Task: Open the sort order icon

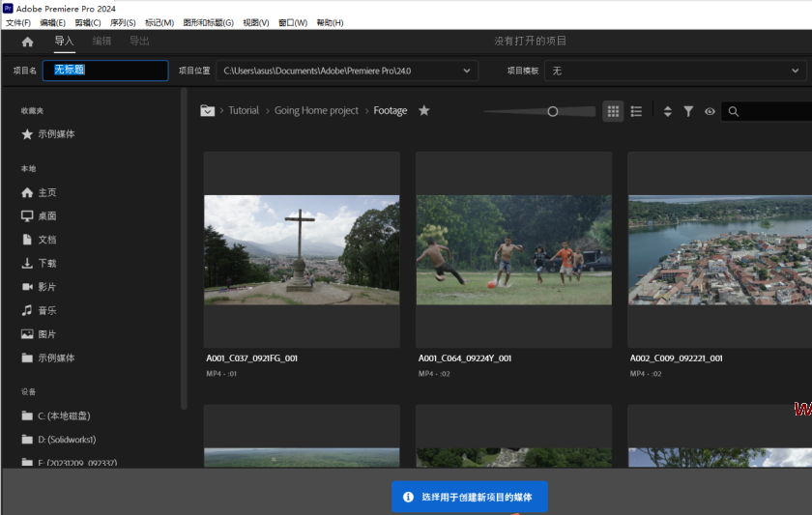Action: tap(667, 111)
